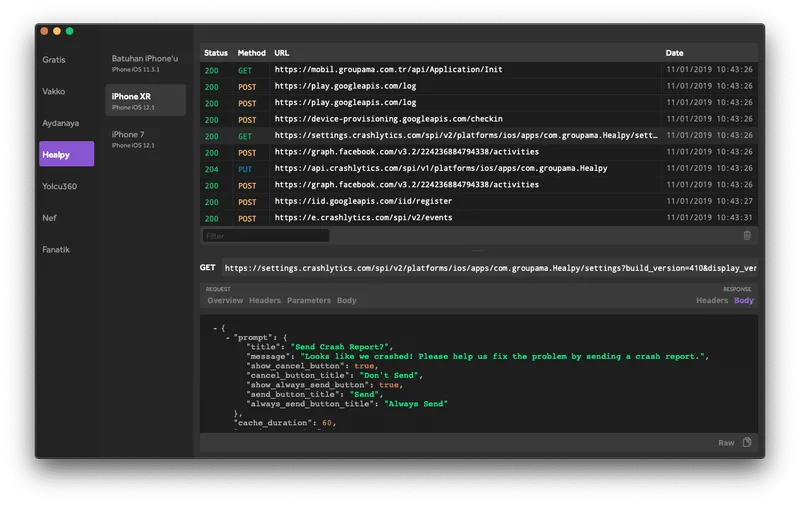
Task: Click the Status column header
Action: pos(216,53)
